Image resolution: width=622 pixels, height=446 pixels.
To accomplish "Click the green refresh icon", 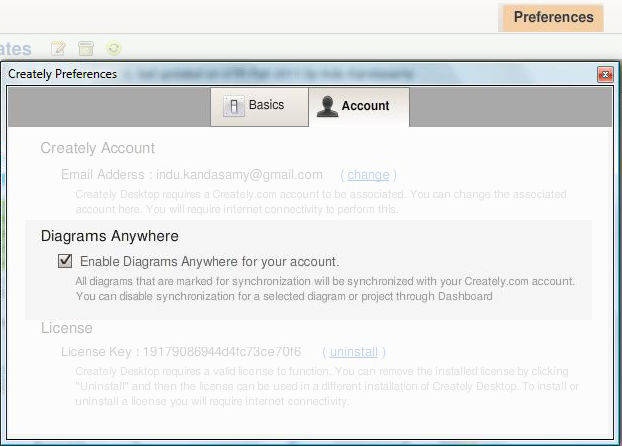I will click(115, 48).
